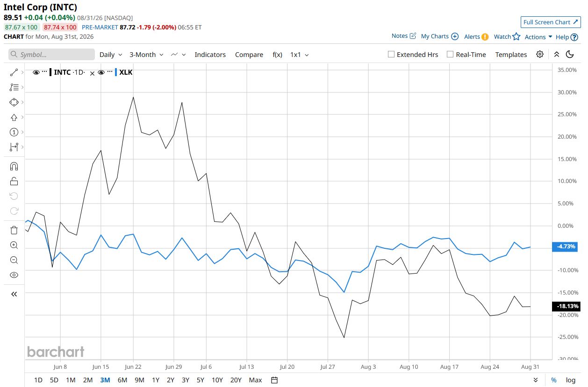The width and height of the screenshot is (588, 387).
Task: Open chart settings gear icon
Action: pyautogui.click(x=540, y=54)
